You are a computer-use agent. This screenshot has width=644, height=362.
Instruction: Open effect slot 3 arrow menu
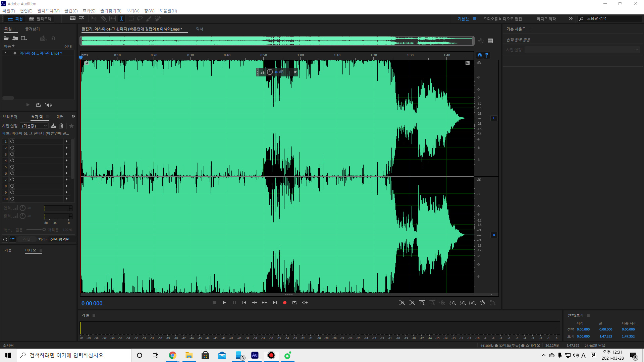click(x=66, y=154)
